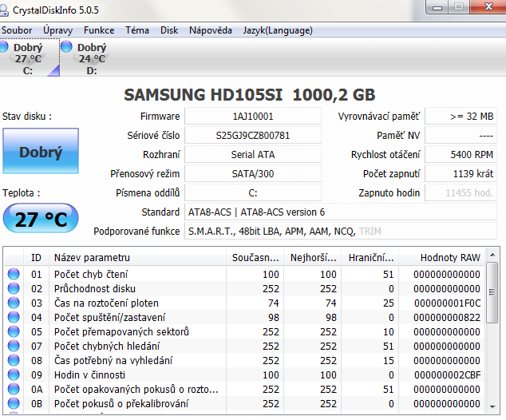506x420 pixels.
Task: Select the C: disk tab
Action: (x=30, y=57)
